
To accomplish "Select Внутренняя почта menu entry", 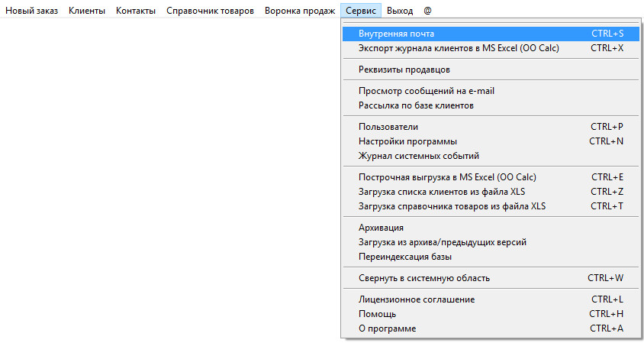I will [x=396, y=34].
